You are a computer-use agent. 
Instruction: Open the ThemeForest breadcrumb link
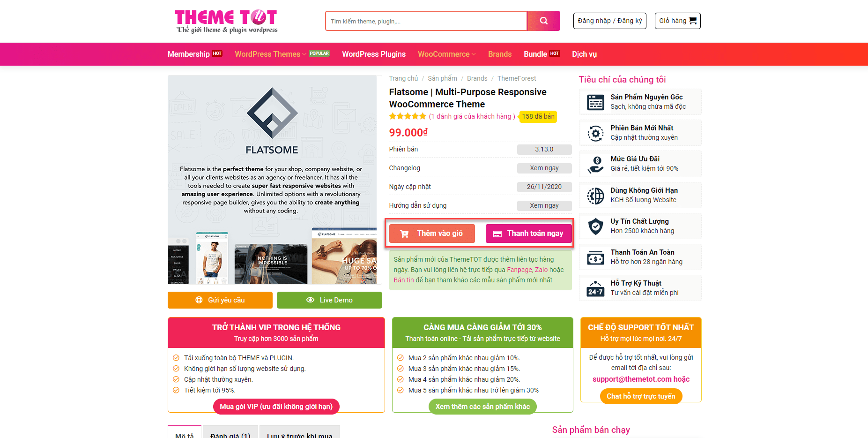(517, 78)
